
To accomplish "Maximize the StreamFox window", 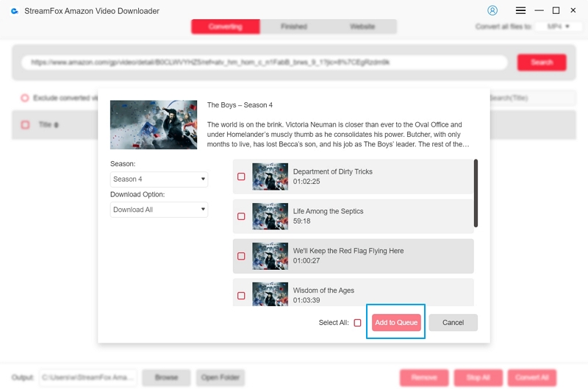I will pos(556,10).
